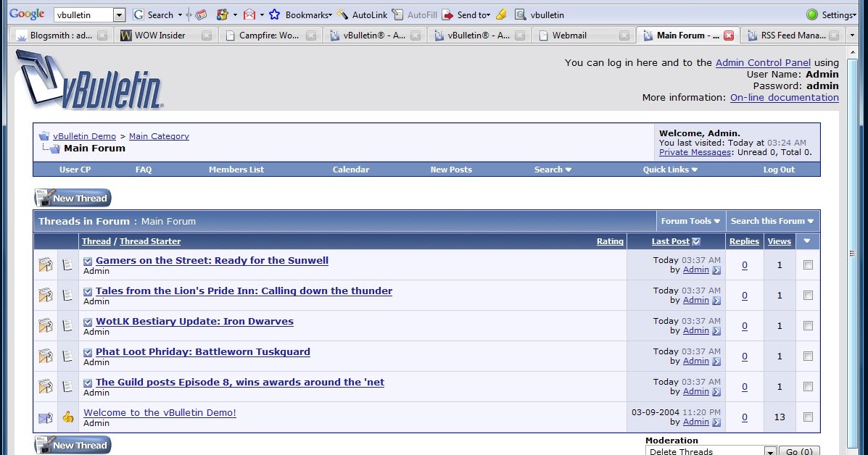Open the Search menu in navbar
The image size is (868, 455).
(553, 170)
